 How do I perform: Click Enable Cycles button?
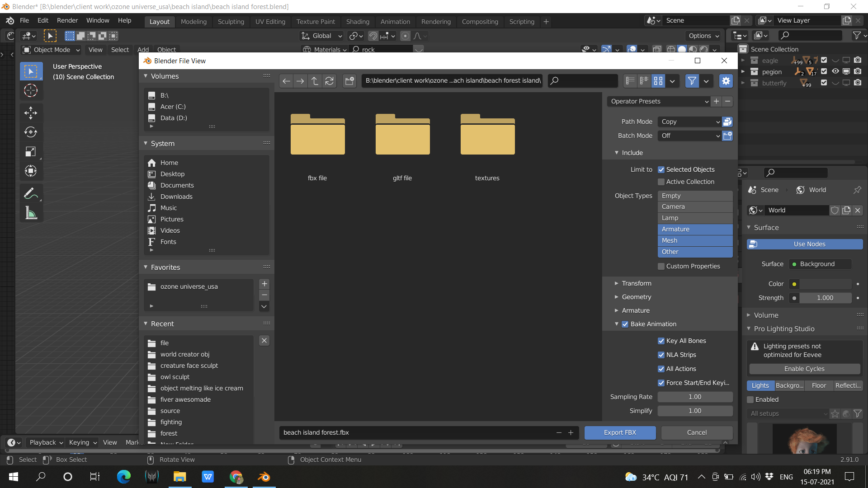(804, 369)
